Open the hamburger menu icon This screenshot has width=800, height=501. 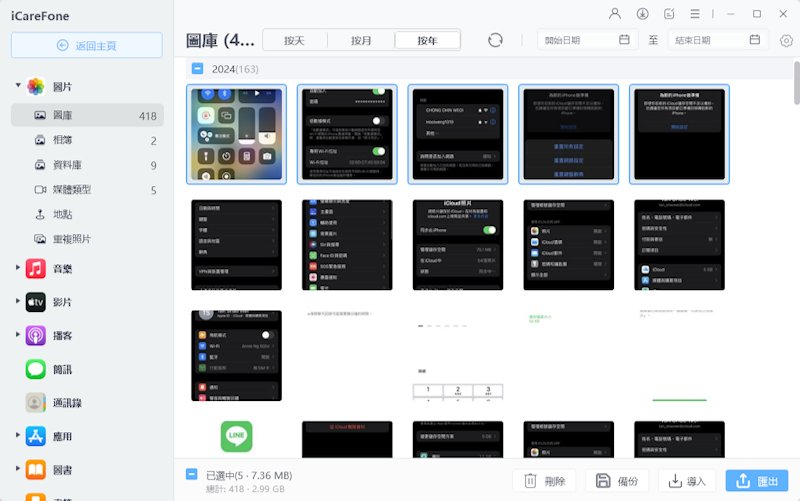pos(695,14)
